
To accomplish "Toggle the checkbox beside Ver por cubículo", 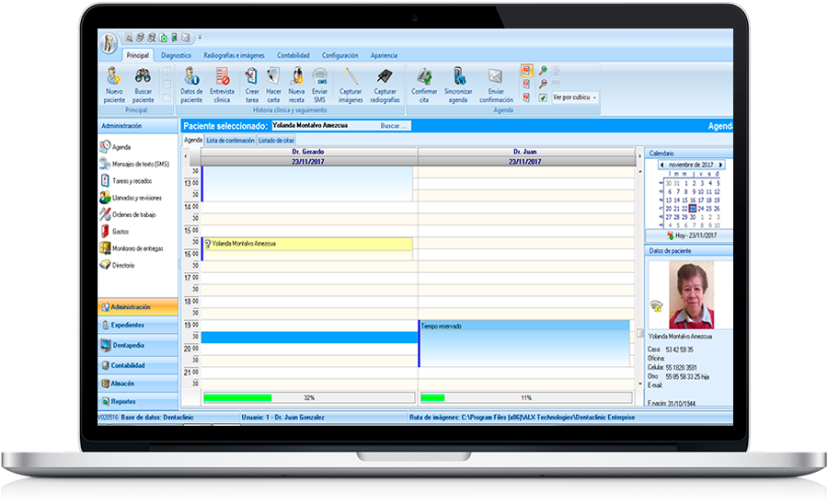I will coord(543,97).
